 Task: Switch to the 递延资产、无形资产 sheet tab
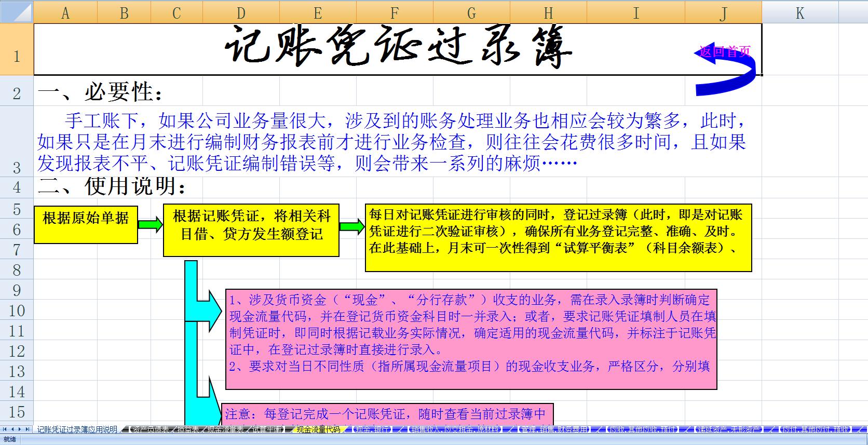coord(729,429)
